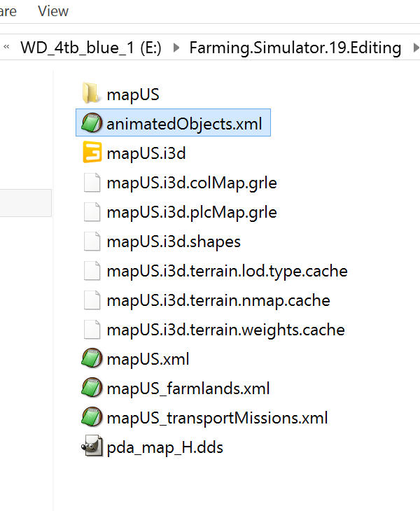Click the orange GIANTS icon of mapUS.i3d

tap(92, 152)
